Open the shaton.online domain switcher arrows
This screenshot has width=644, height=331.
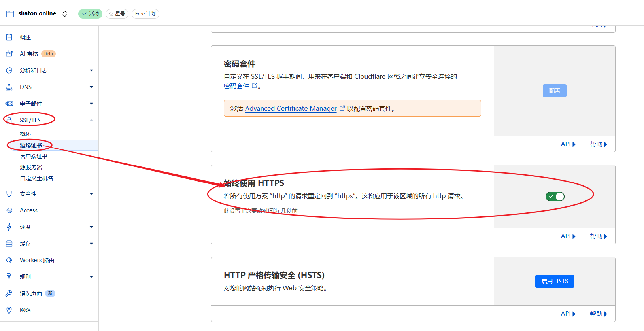tap(65, 14)
